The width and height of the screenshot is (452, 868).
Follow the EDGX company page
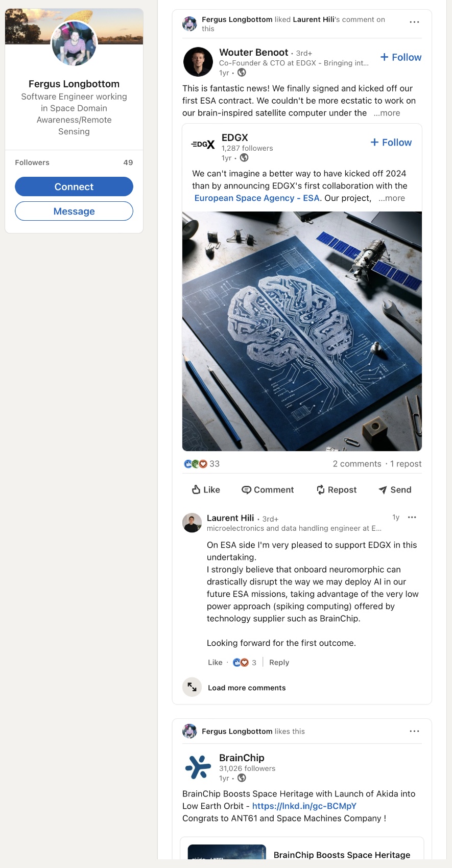pos(391,143)
